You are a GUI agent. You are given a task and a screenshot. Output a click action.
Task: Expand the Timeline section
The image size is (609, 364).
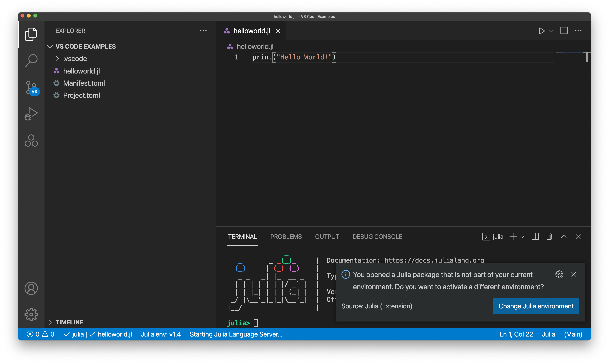tap(69, 322)
